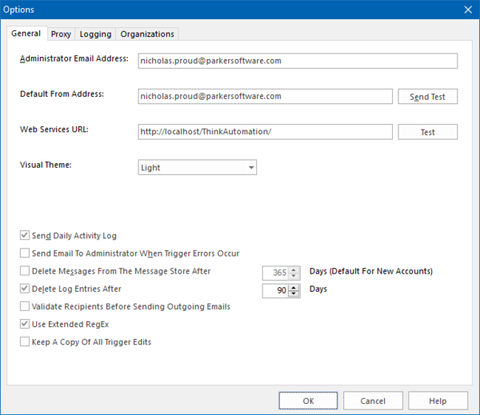This screenshot has height=415, width=480.
Task: Check Keep A Copy Of All Trigger Edits
Action: pos(25,342)
